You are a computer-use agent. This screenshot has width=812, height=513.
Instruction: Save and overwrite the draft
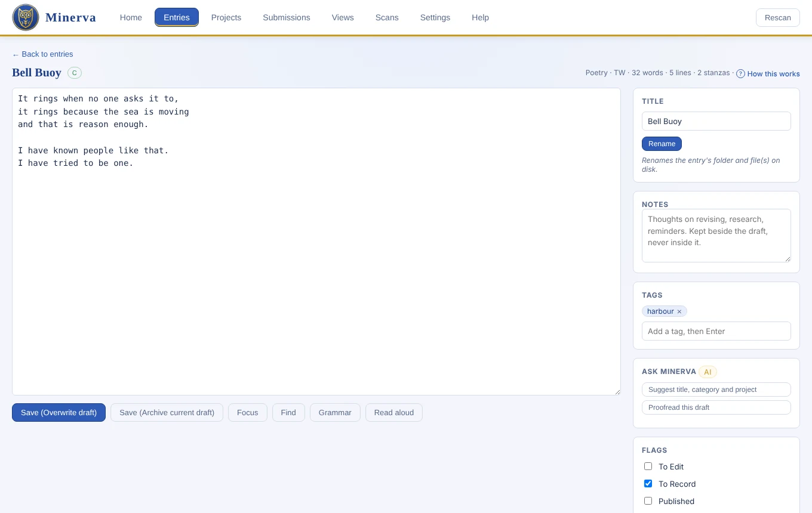click(x=59, y=412)
